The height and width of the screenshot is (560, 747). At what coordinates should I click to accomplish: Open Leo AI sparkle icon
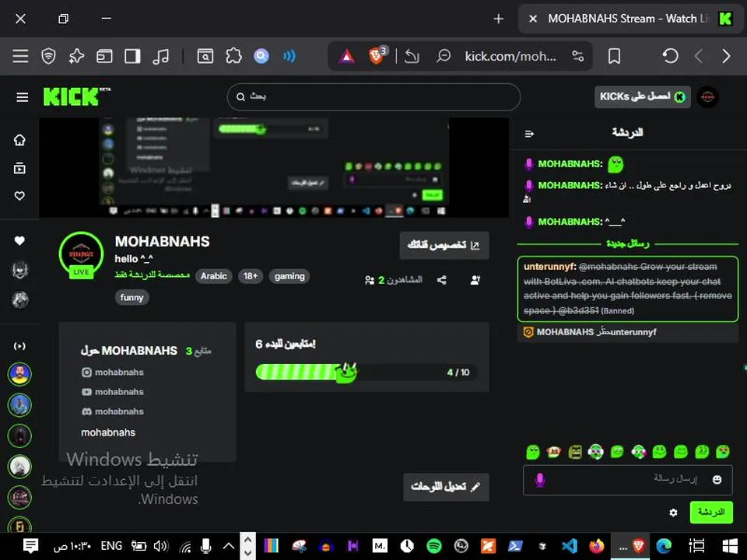(x=76, y=56)
